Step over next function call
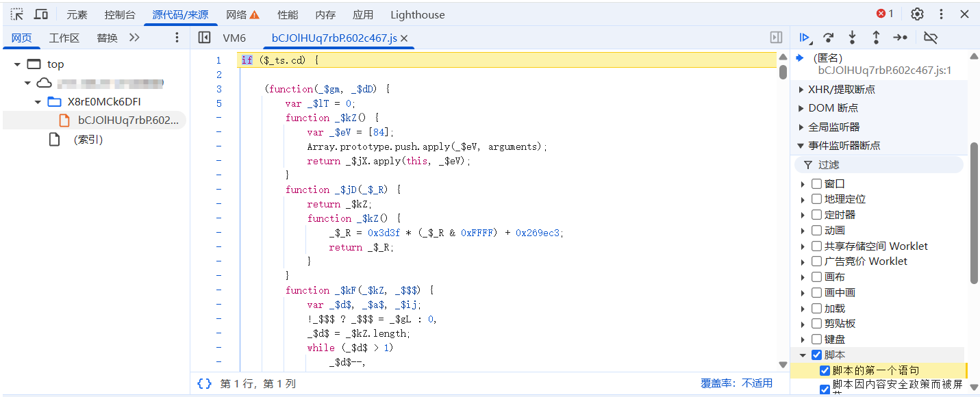Viewport: 980px width, 397px height. (x=829, y=38)
